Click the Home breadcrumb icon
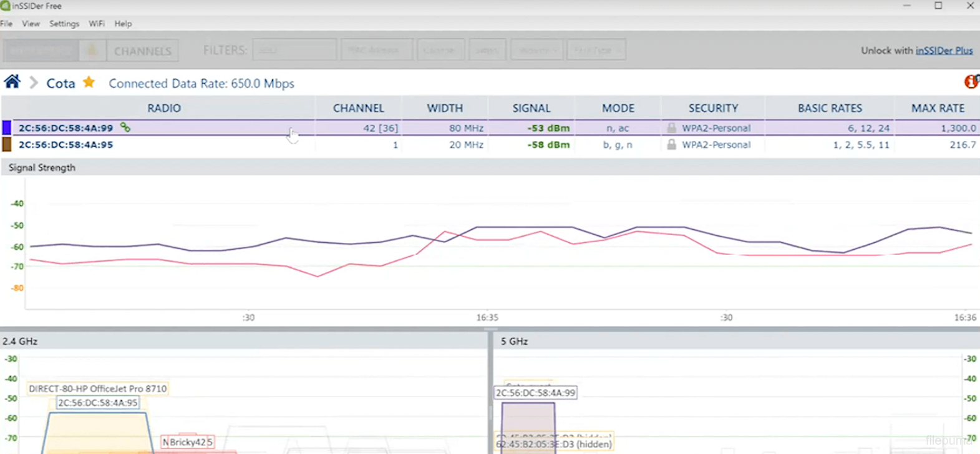This screenshot has width=980, height=454. [x=12, y=82]
